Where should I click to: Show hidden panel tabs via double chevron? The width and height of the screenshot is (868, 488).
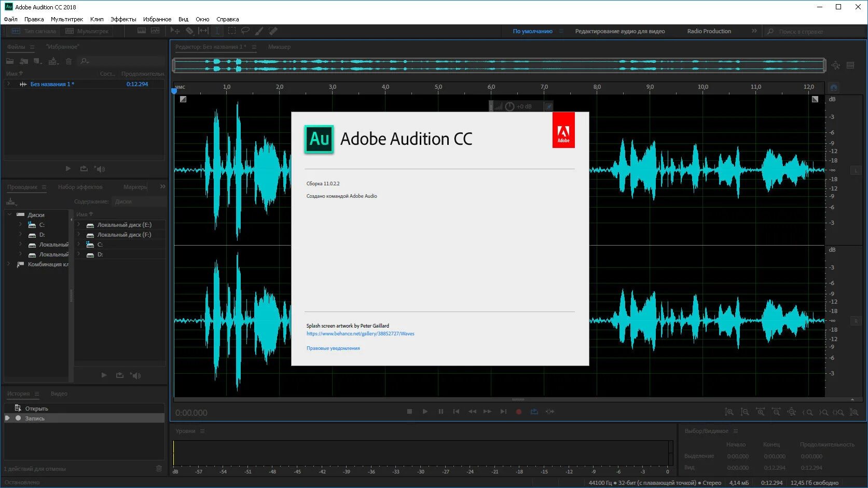162,186
